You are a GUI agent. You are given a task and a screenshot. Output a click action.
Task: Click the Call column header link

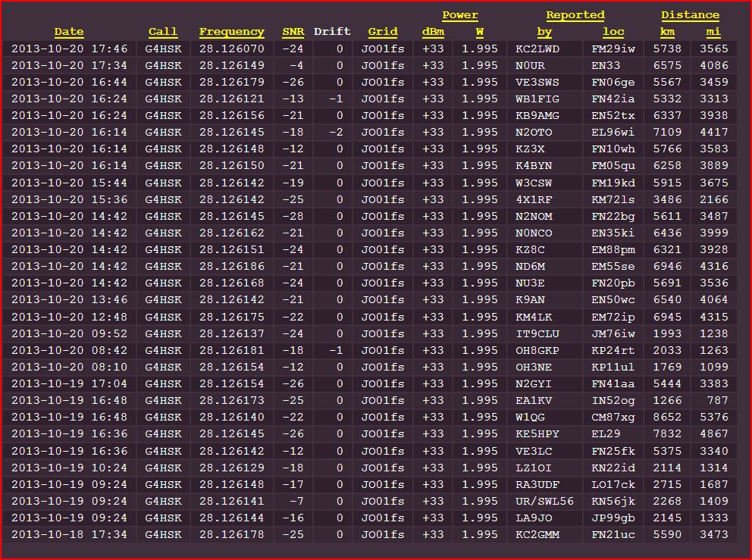(x=163, y=32)
